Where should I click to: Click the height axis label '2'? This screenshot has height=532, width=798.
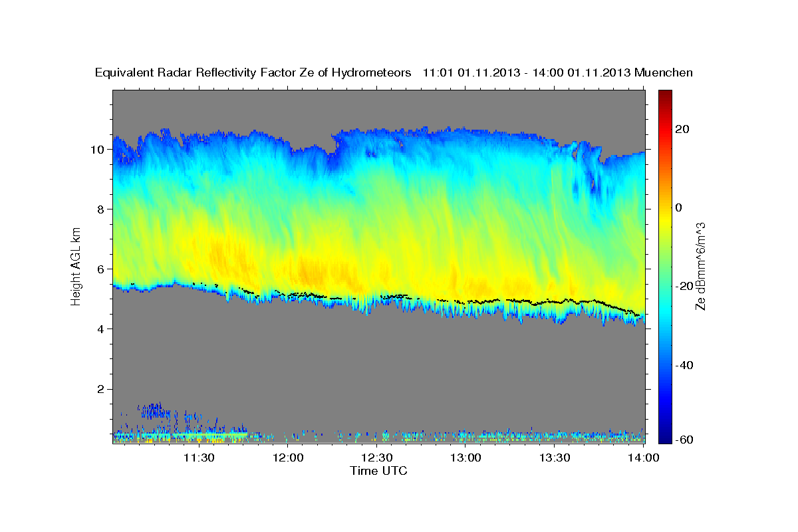(101, 388)
